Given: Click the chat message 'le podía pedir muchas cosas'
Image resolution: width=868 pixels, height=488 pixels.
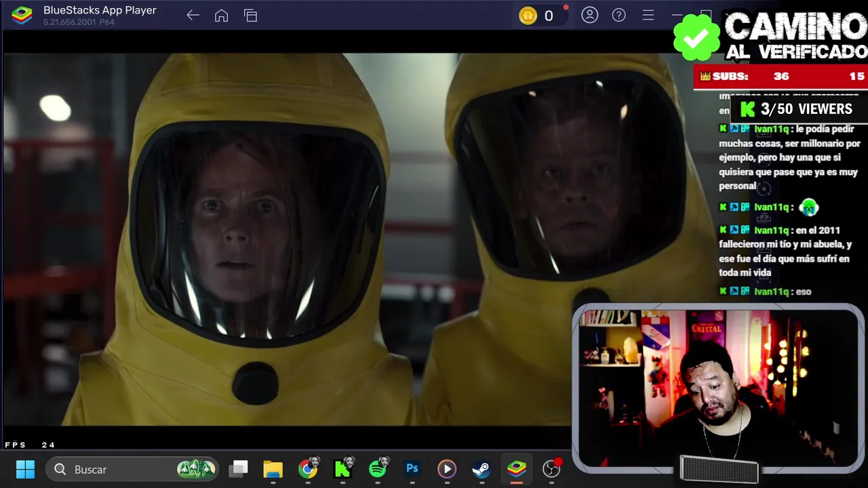Looking at the screenshot, I should pyautogui.click(x=789, y=157).
